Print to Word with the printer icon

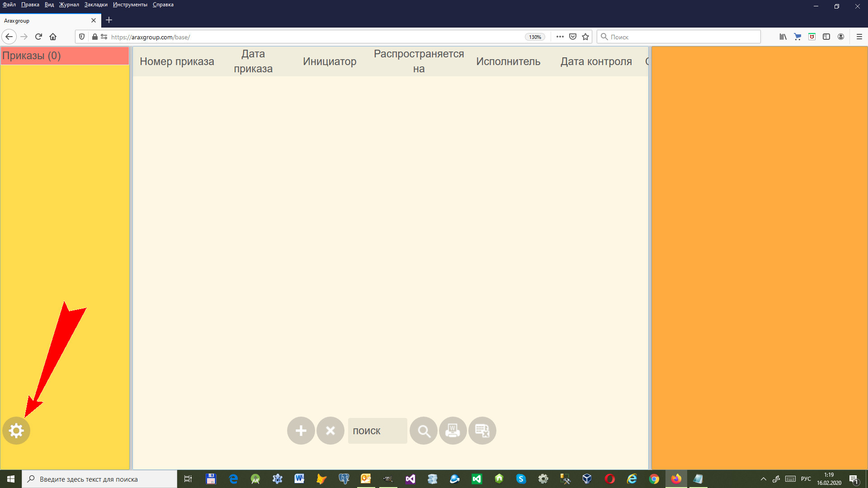point(453,431)
